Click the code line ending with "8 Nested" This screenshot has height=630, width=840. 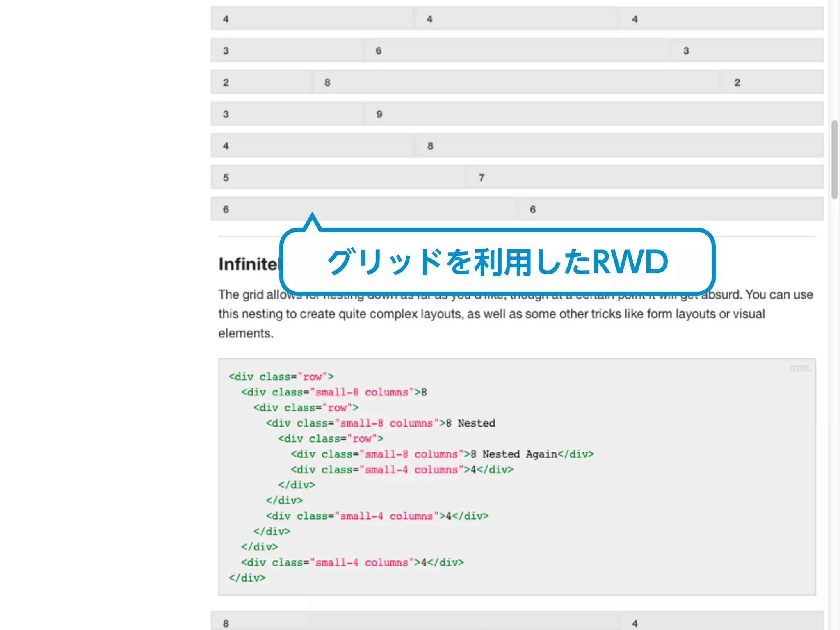click(380, 423)
